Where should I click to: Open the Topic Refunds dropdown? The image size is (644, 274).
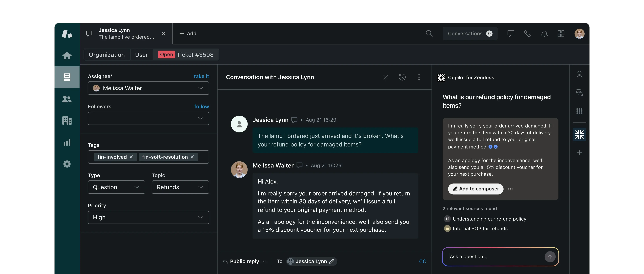(180, 187)
